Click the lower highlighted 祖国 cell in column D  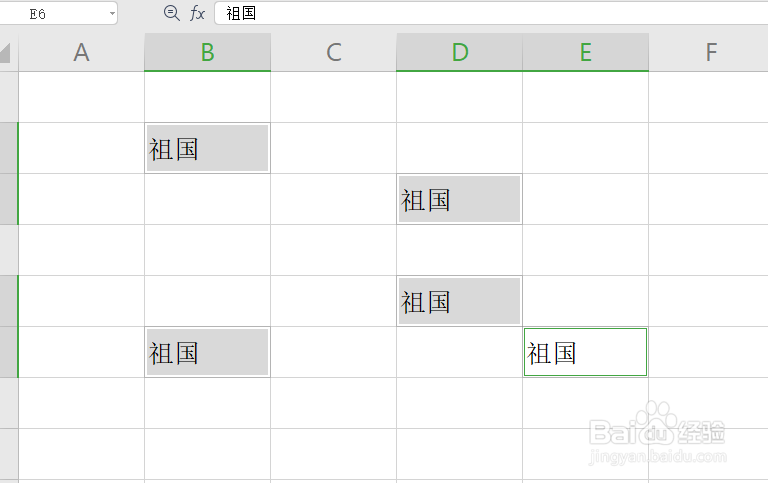click(459, 301)
